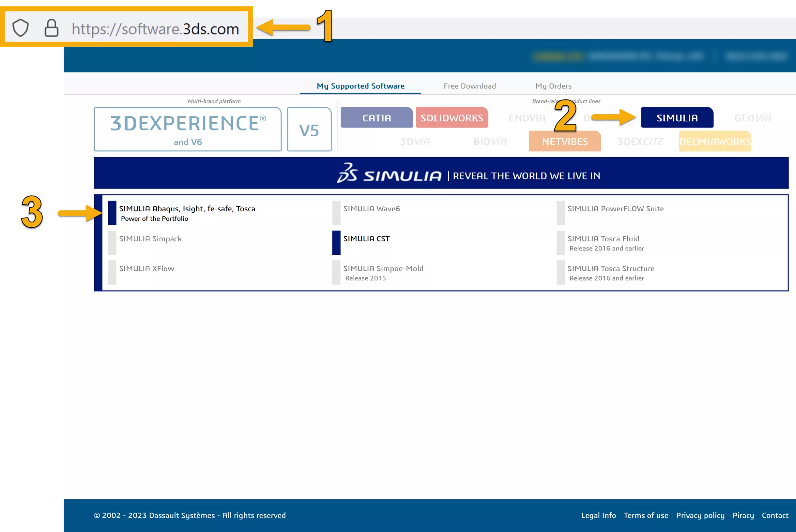Choose the NETVIBES brand button
Screen dimensions: 796x532
click(x=565, y=142)
